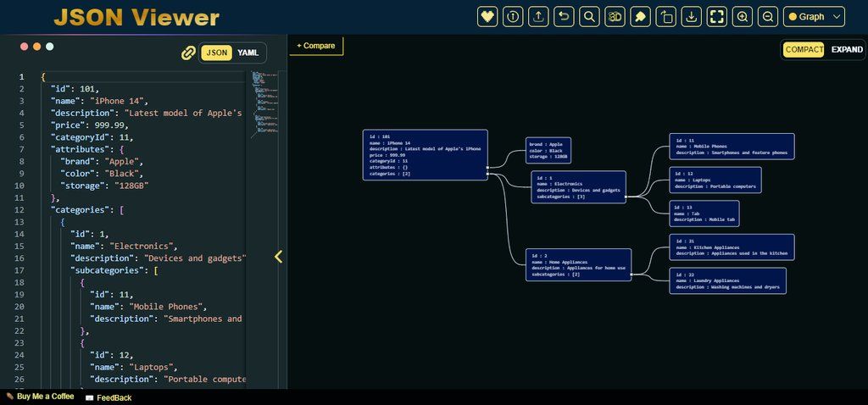Viewport: 868px width, 405px height.
Task: Click the red dot in editor header
Action: pos(25,47)
